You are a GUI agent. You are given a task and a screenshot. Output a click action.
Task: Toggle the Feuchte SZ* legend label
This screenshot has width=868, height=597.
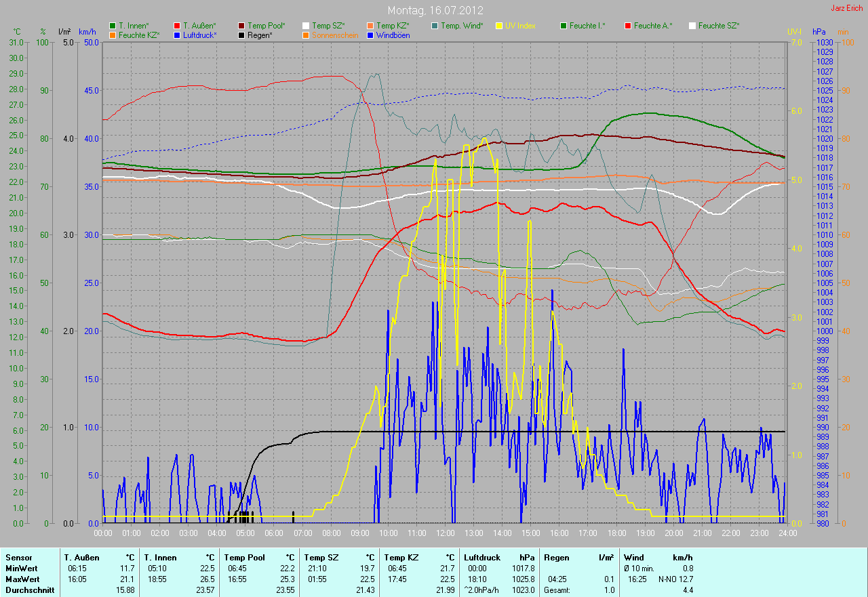[x=718, y=26]
